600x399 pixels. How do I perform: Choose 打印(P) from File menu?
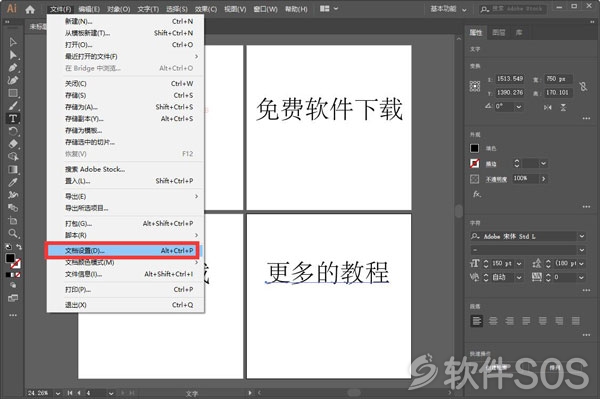126,290
